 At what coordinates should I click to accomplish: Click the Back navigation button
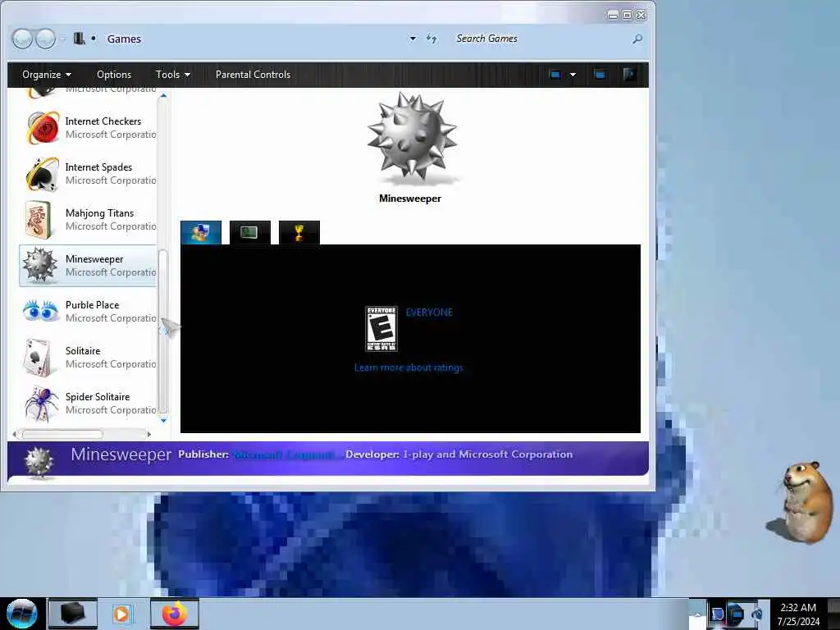22,39
